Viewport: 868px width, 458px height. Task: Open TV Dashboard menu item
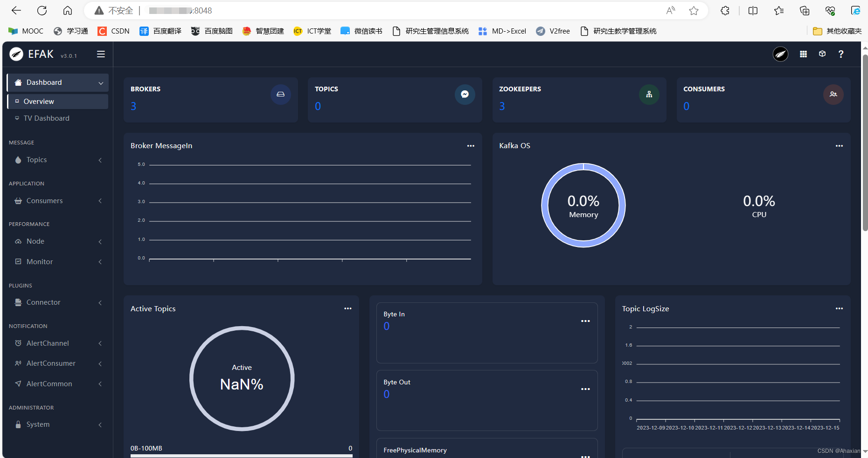click(x=58, y=118)
